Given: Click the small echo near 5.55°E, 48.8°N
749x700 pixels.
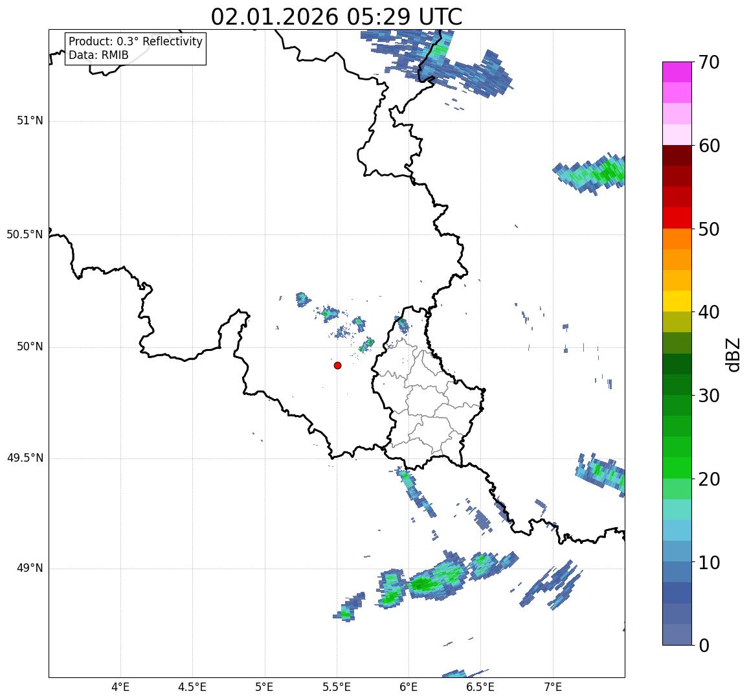Looking at the screenshot, I should click(349, 608).
